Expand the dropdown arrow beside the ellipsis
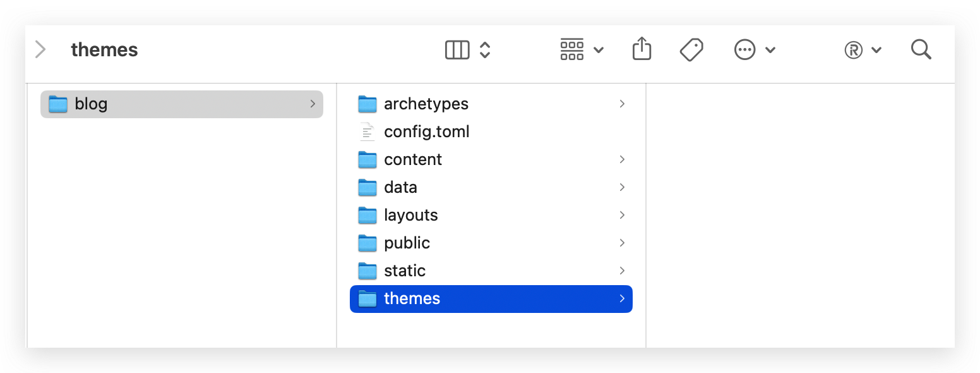The width and height of the screenshot is (980, 373). pos(770,50)
